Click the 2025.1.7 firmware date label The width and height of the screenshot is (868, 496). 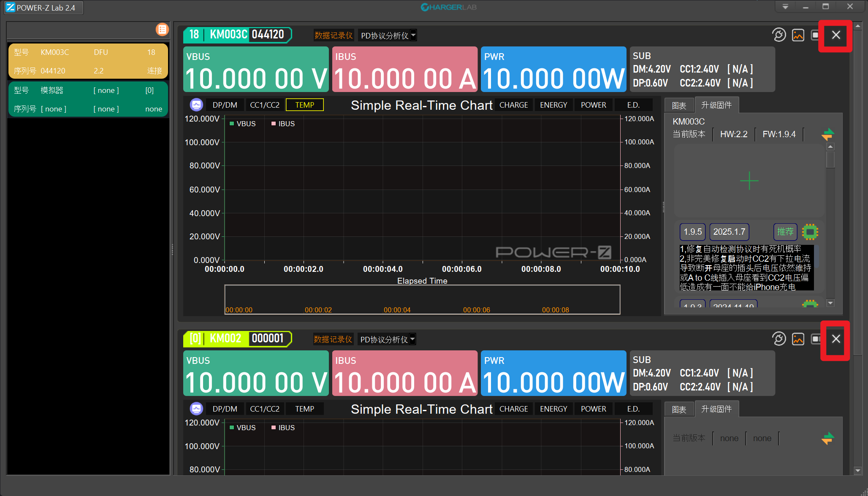pyautogui.click(x=729, y=232)
